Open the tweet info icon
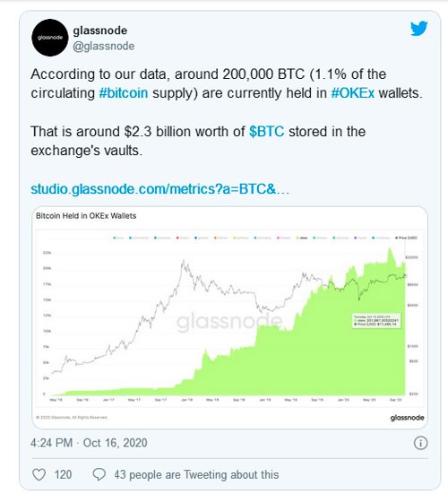The width and height of the screenshot is (448, 494). [x=420, y=443]
